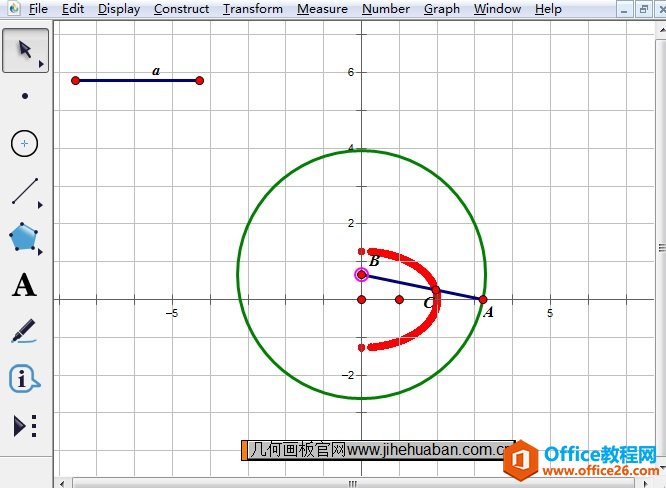The height and width of the screenshot is (488, 666).
Task: Select the Compass circle tool
Action: (x=24, y=144)
